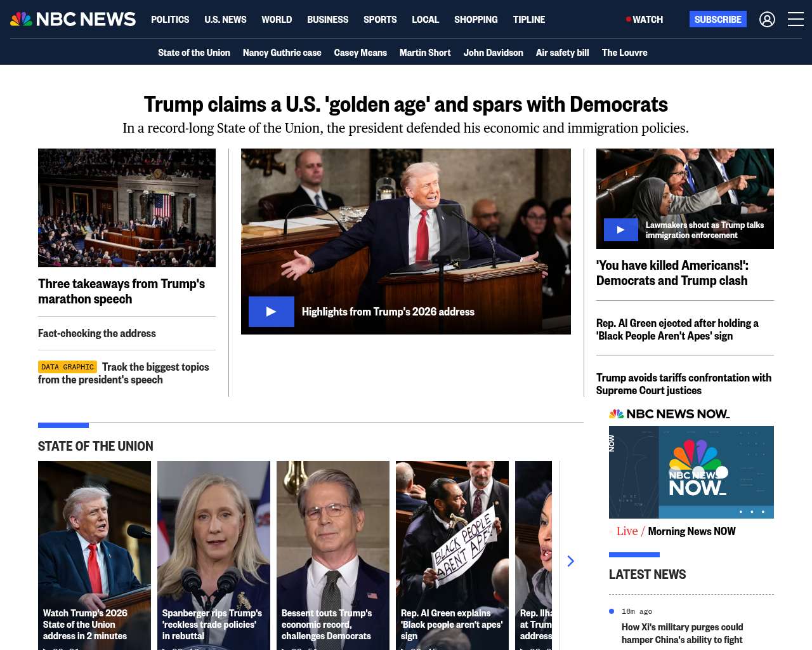Open the Trump at podium main video image
Screen dimensions: 812x650
coord(406,241)
